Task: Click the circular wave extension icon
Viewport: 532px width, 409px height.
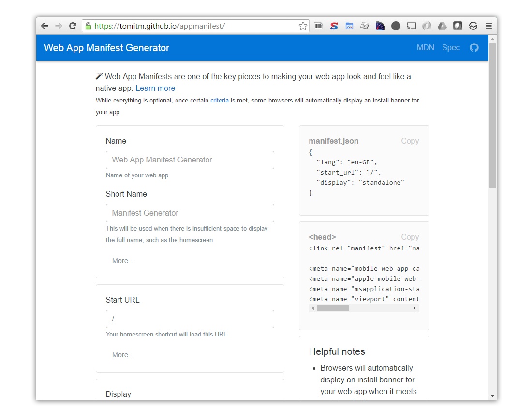Action: point(473,26)
